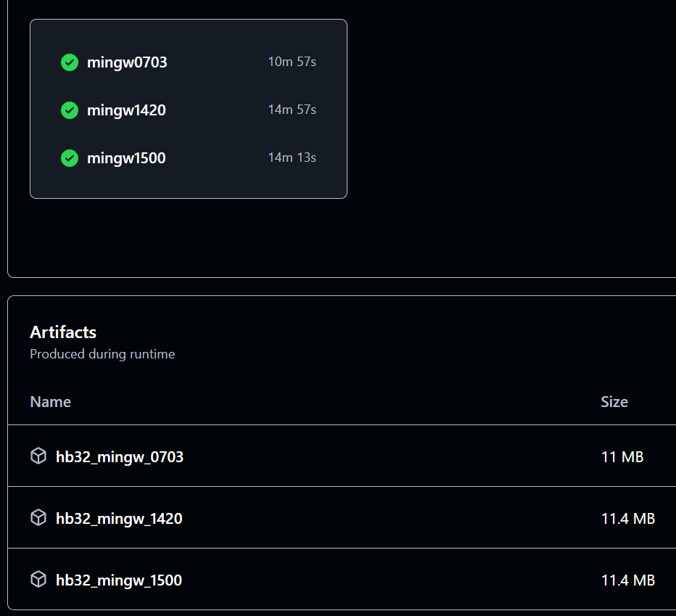This screenshot has height=616, width=676.
Task: Click the green success check beside mingw1420
Action: pos(70,110)
